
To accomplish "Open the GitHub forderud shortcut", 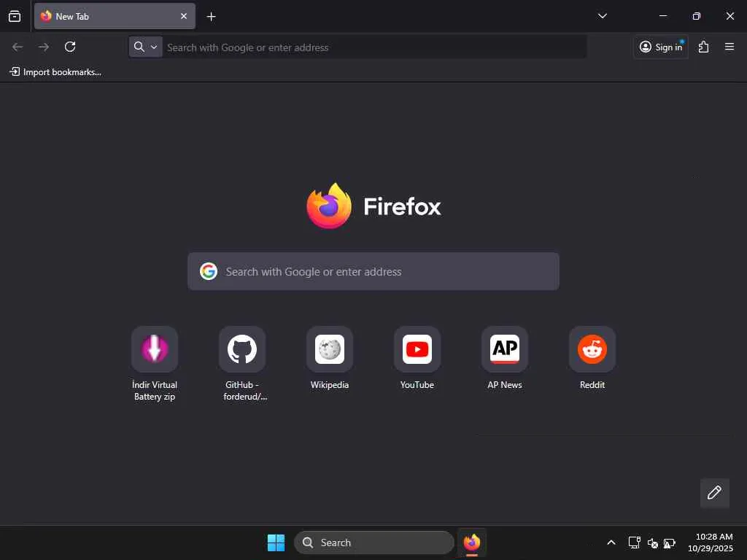I will click(x=242, y=364).
